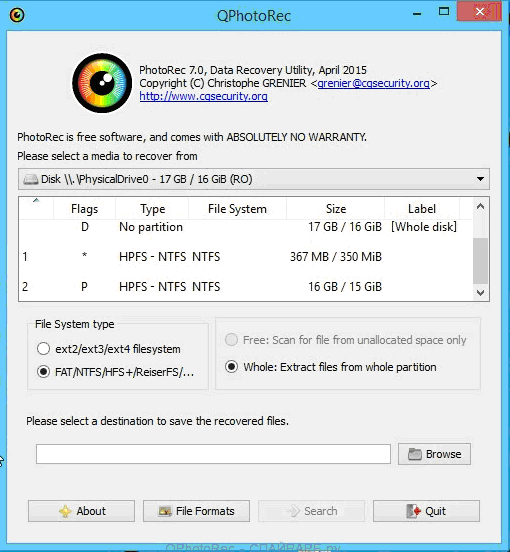510x552 pixels.
Task: Click the picture icon on File Formats
Action: pyautogui.click(x=165, y=511)
